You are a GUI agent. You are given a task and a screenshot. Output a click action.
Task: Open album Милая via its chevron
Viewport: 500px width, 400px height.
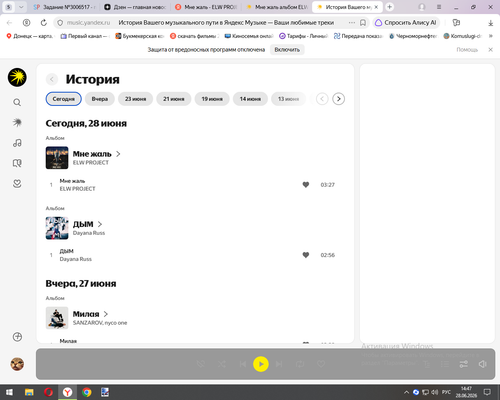tap(106, 314)
